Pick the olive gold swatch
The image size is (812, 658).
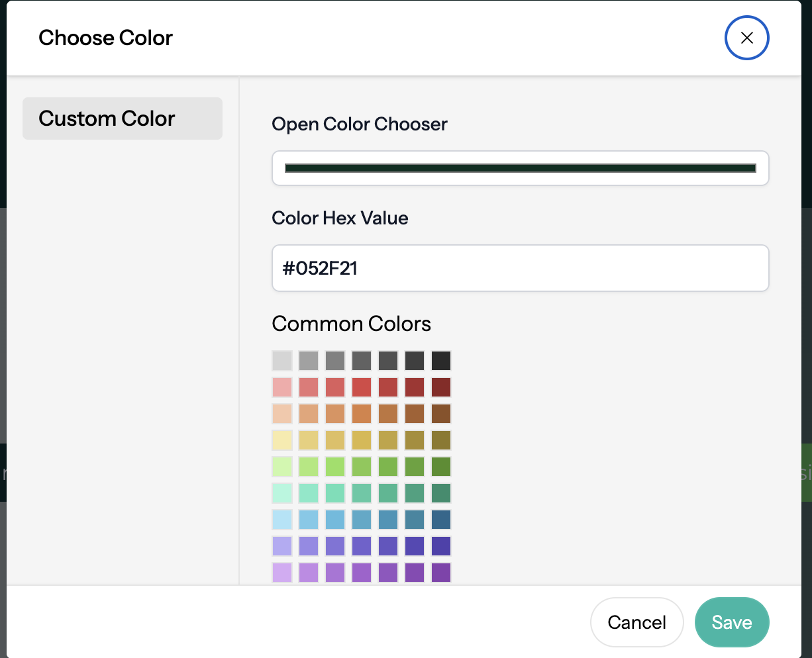440,440
